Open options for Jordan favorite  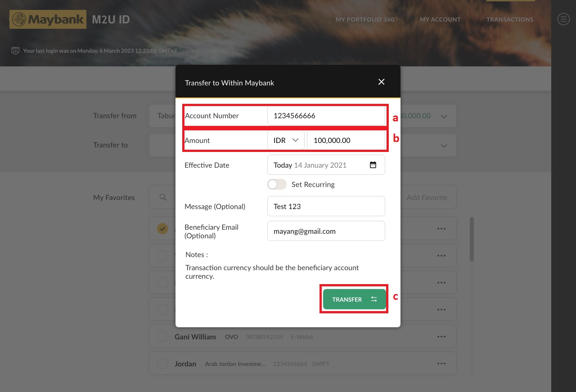point(441,363)
